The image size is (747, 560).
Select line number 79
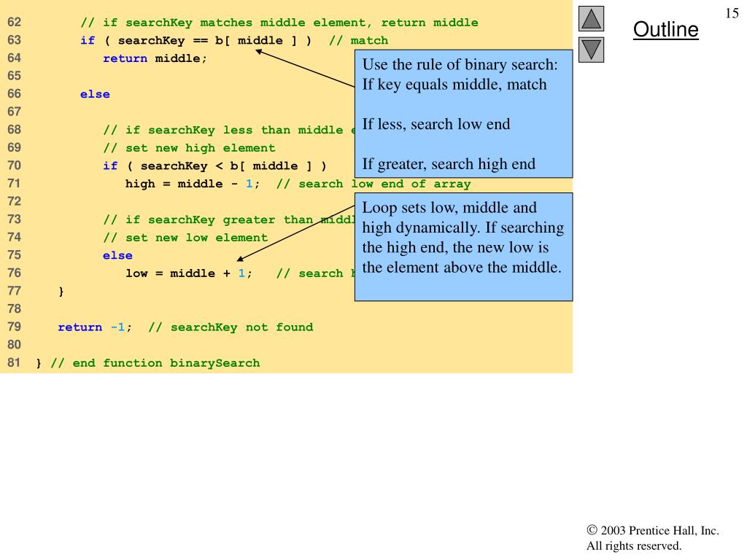click(15, 327)
